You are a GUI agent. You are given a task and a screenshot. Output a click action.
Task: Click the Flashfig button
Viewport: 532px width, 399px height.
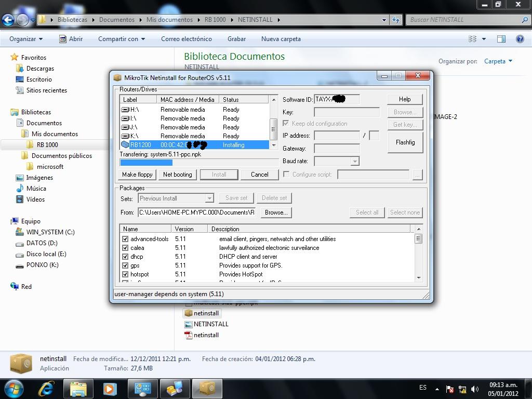point(405,142)
